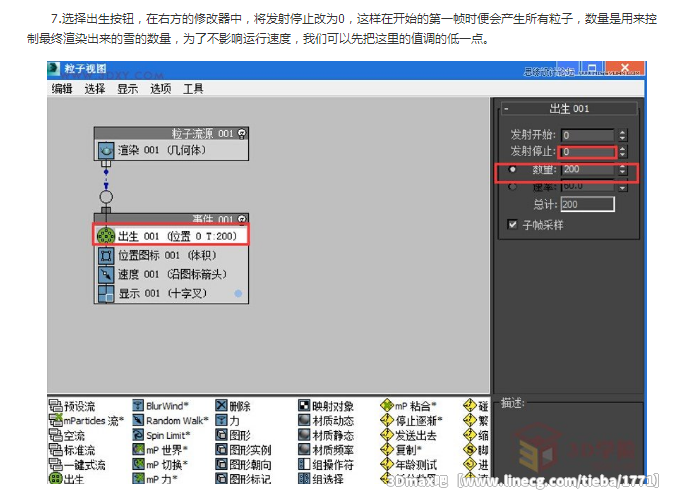
Task: Open the 选择 menu
Action: (95, 89)
